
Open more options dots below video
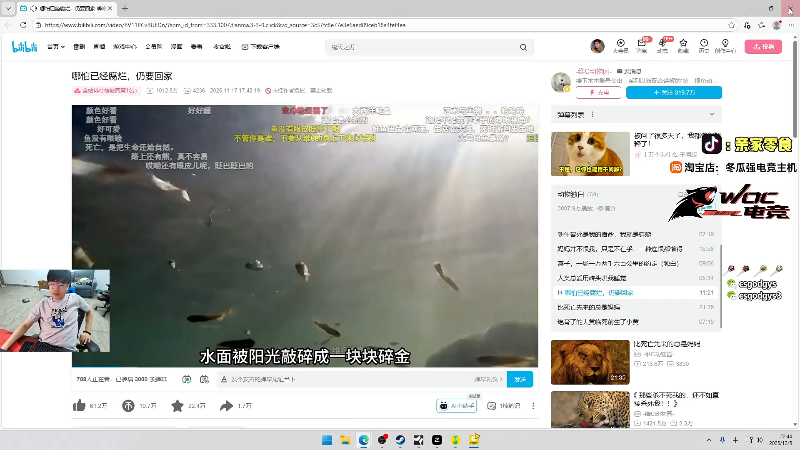coord(533,406)
